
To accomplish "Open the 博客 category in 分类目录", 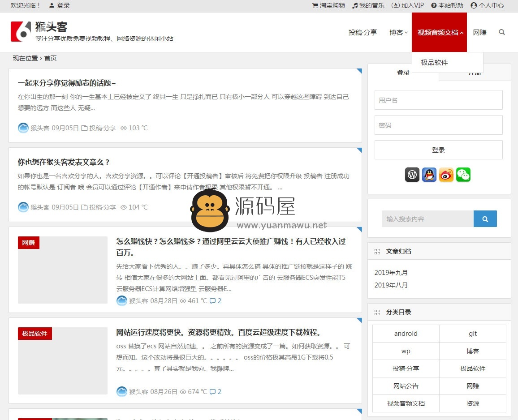I will tap(473, 351).
